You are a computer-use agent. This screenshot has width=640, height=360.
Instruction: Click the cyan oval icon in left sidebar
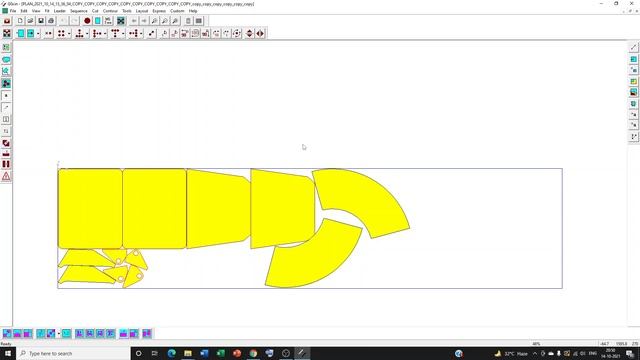[x=6, y=60]
